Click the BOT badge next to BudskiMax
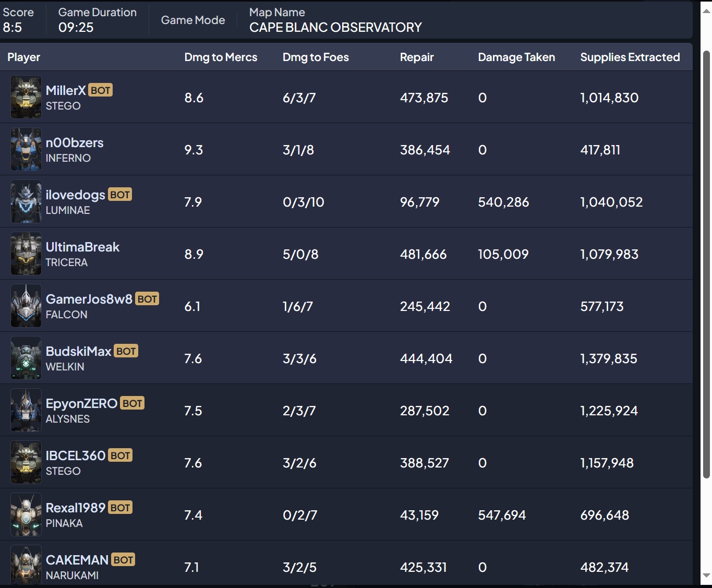The width and height of the screenshot is (712, 588). (x=126, y=351)
